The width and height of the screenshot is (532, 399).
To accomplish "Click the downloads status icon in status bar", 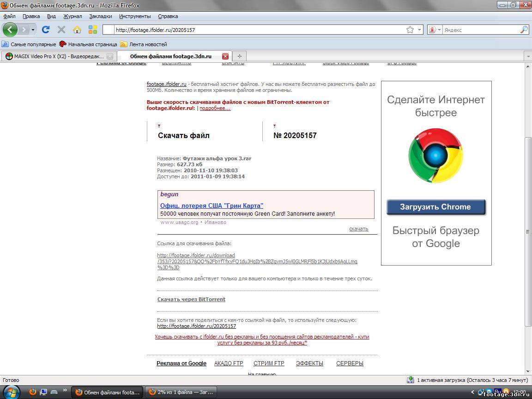I will [x=411, y=380].
